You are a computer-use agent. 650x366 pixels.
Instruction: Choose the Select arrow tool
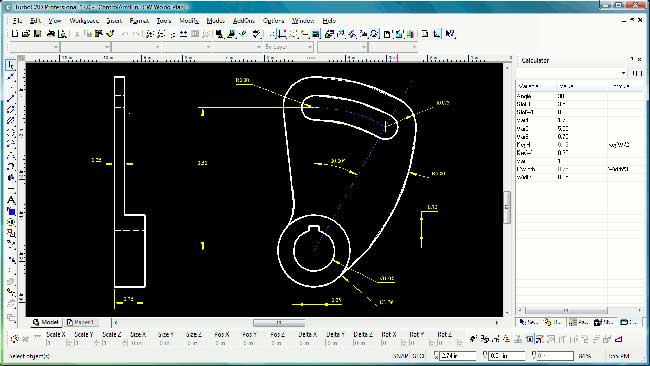[11, 65]
